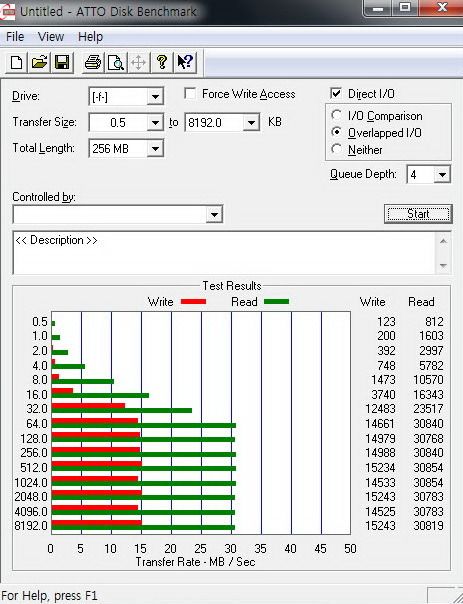The width and height of the screenshot is (463, 604).
Task: Select the Neither radio option
Action: 336,149
